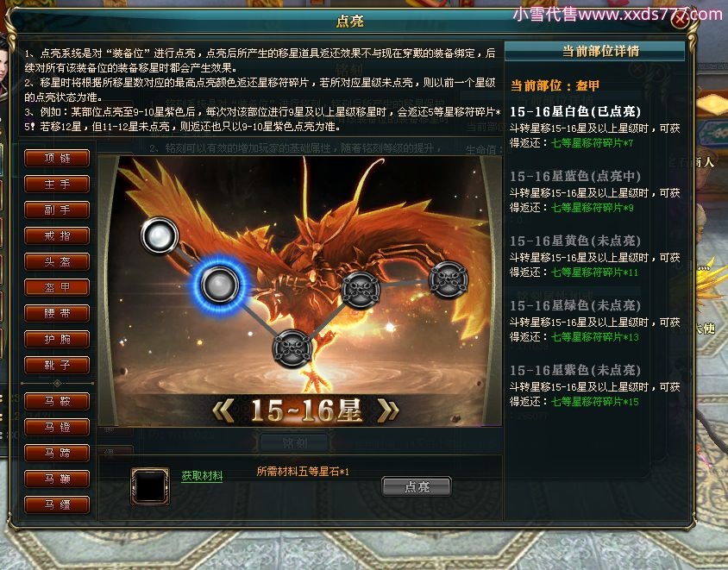This screenshot has height=570, width=728.
Task: Select the bottom locked star node
Action: point(292,348)
